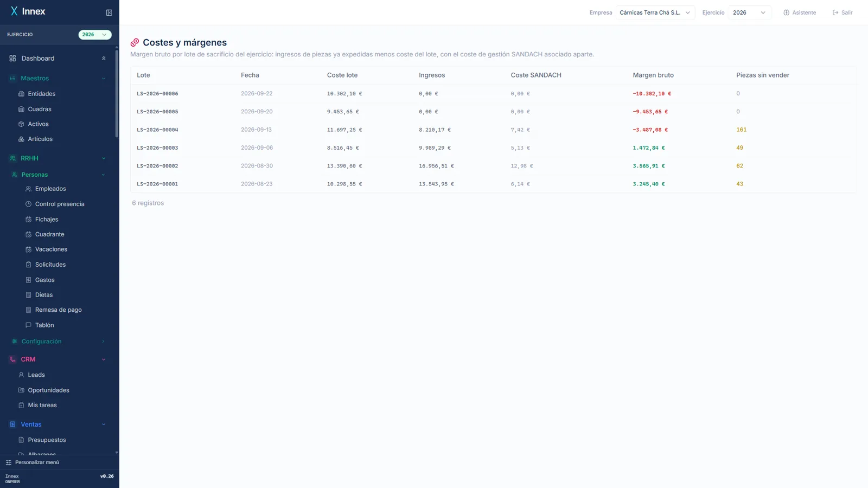Click the Entidades icon in sidebar
This screenshot has height=488, width=868.
coord(21,94)
